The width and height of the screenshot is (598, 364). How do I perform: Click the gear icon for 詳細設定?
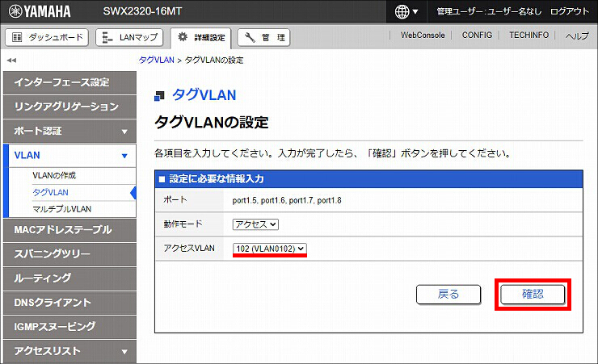(183, 37)
